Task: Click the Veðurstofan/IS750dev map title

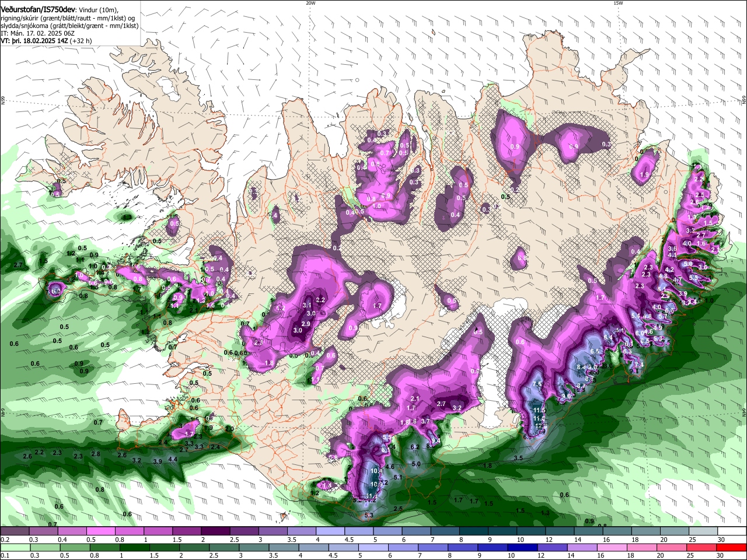Action: coord(39,10)
